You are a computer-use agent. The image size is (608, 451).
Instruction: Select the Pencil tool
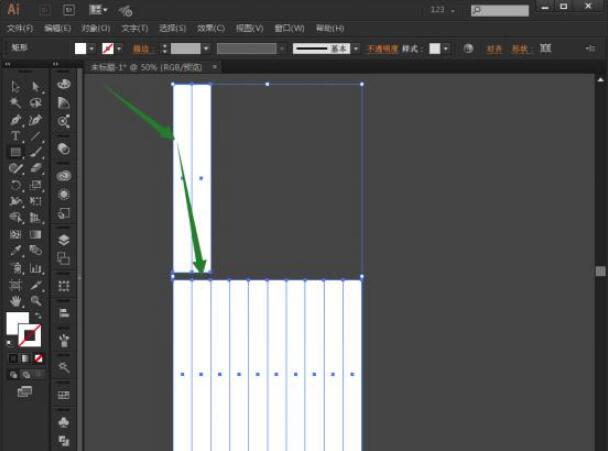click(15, 168)
